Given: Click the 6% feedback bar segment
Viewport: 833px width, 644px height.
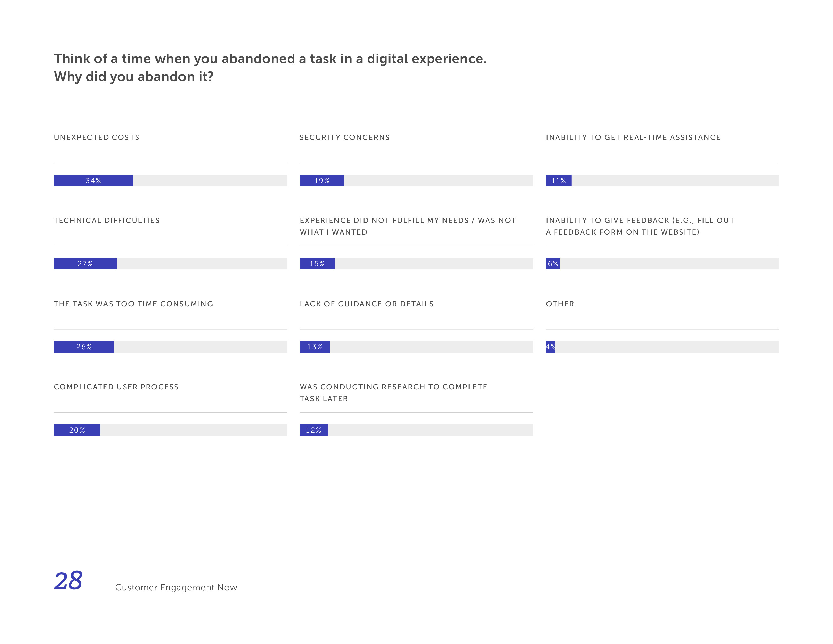Looking at the screenshot, I should point(553,264).
